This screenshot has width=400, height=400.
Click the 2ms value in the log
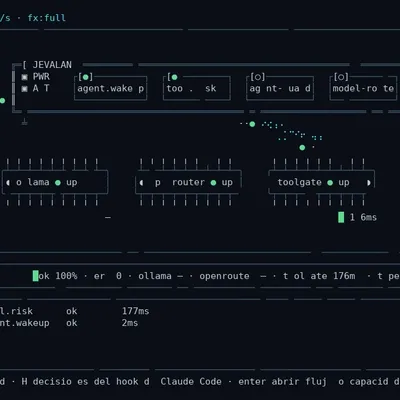tap(130, 323)
